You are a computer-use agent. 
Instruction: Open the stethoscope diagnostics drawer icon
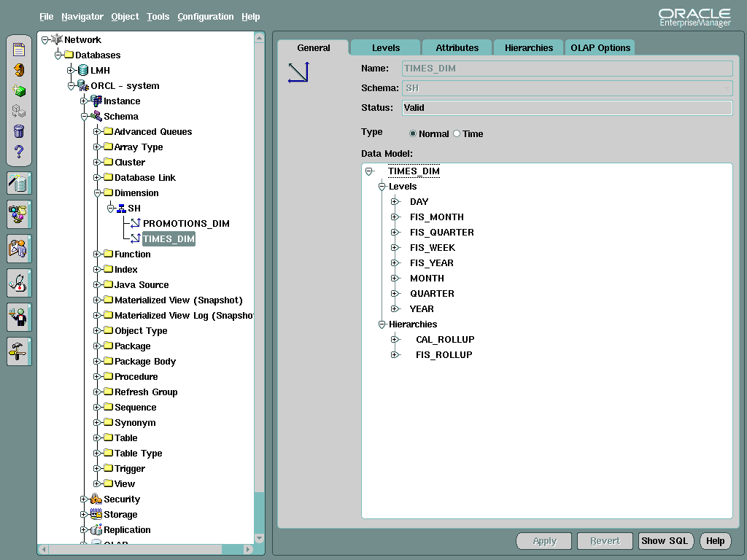click(19, 282)
